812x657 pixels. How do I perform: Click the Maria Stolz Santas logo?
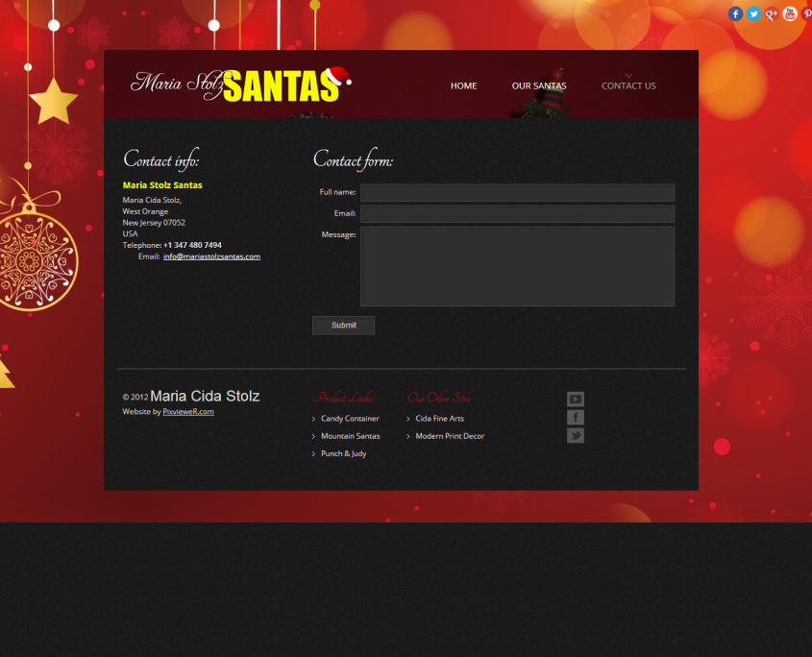pyautogui.click(x=240, y=85)
